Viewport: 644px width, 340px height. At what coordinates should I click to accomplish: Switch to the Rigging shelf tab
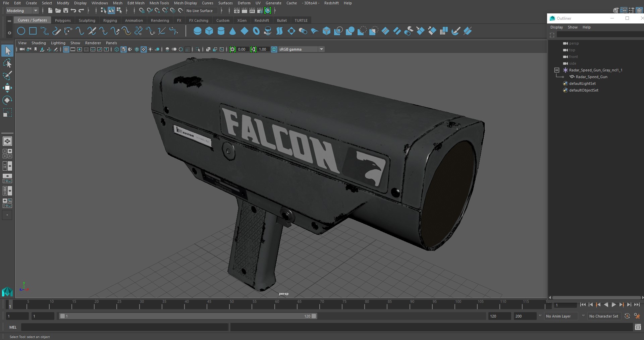pos(110,20)
